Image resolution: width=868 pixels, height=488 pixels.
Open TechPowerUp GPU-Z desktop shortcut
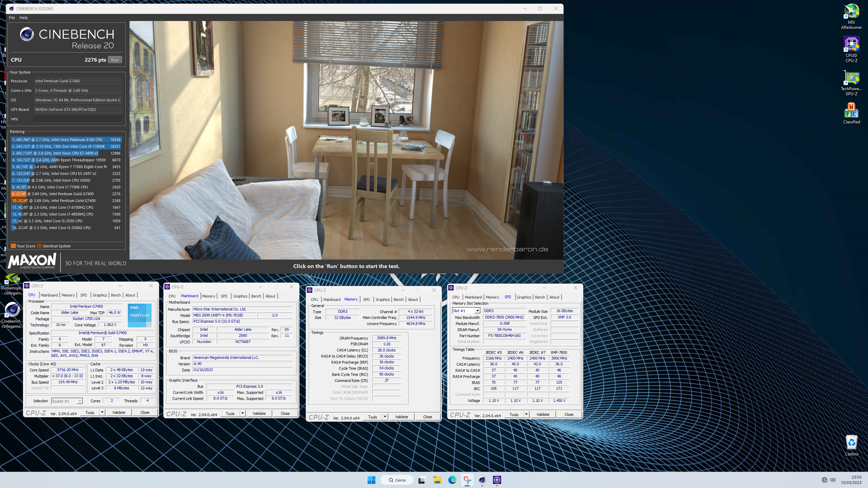pos(851,83)
